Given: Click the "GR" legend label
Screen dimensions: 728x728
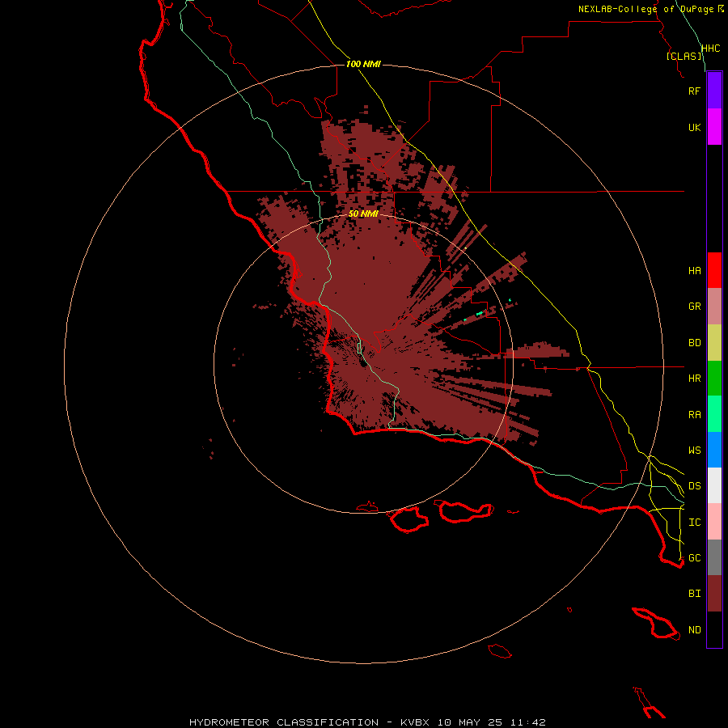Looking at the screenshot, I should click(x=694, y=307).
